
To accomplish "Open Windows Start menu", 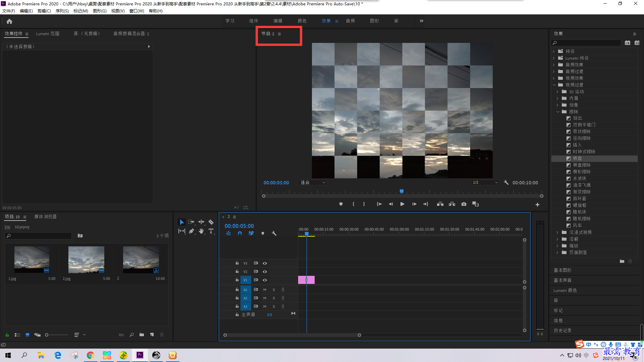I will (8, 355).
